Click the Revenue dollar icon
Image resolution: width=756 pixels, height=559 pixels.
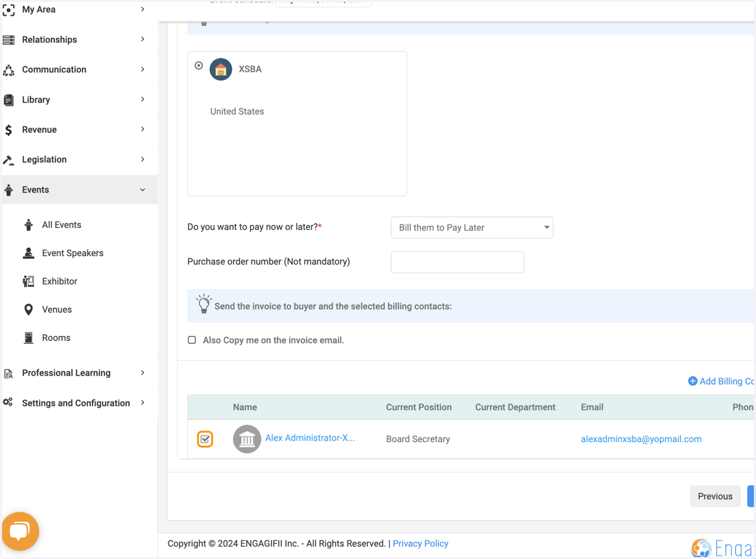[x=9, y=130]
